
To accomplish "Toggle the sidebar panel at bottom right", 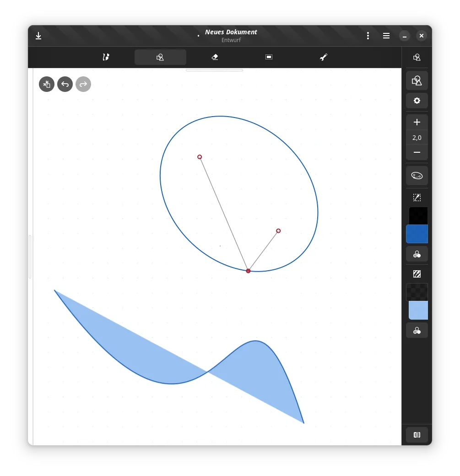I will coord(417,435).
